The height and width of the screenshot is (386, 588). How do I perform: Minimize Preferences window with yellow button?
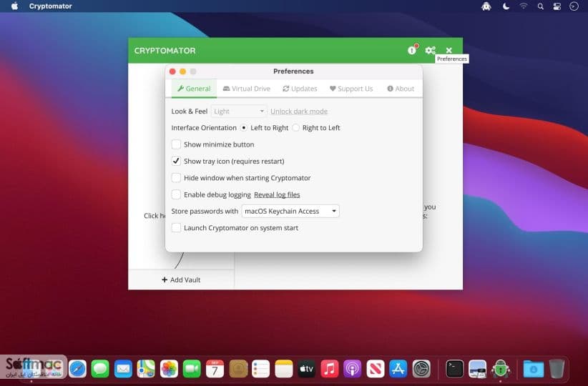click(x=182, y=71)
